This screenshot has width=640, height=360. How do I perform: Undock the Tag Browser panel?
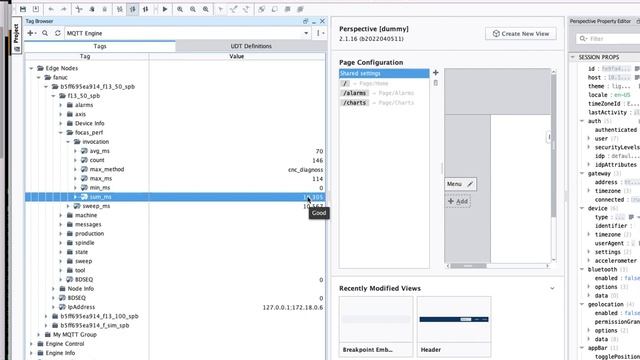[x=305, y=21]
